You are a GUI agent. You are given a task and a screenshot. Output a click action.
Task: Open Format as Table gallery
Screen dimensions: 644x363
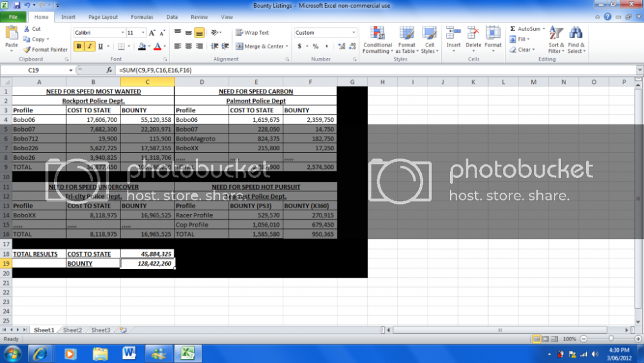(406, 40)
